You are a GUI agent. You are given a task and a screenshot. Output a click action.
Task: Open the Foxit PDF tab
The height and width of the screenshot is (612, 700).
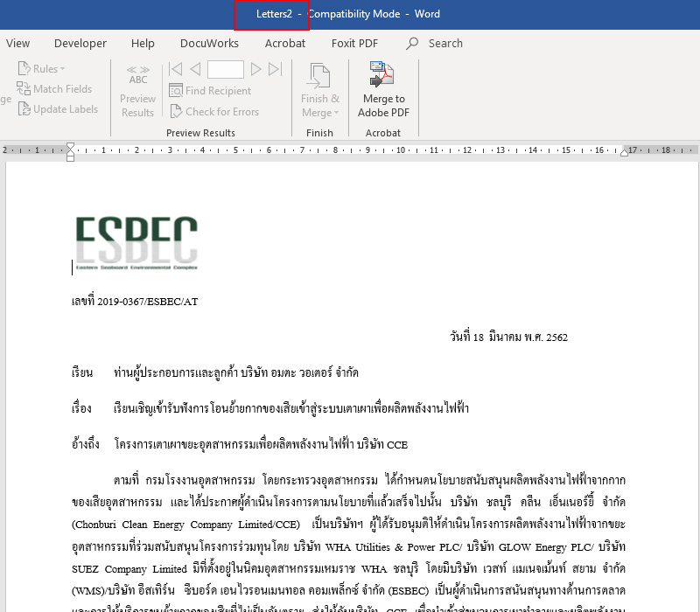[354, 43]
